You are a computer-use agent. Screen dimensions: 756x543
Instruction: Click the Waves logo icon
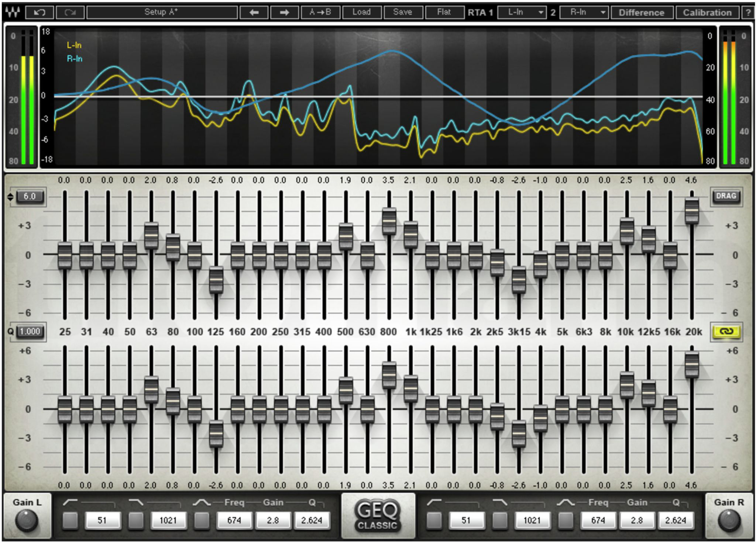(12, 13)
